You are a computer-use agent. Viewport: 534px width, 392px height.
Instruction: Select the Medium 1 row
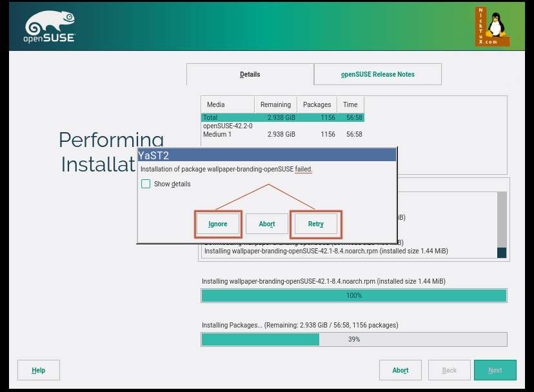(282, 134)
